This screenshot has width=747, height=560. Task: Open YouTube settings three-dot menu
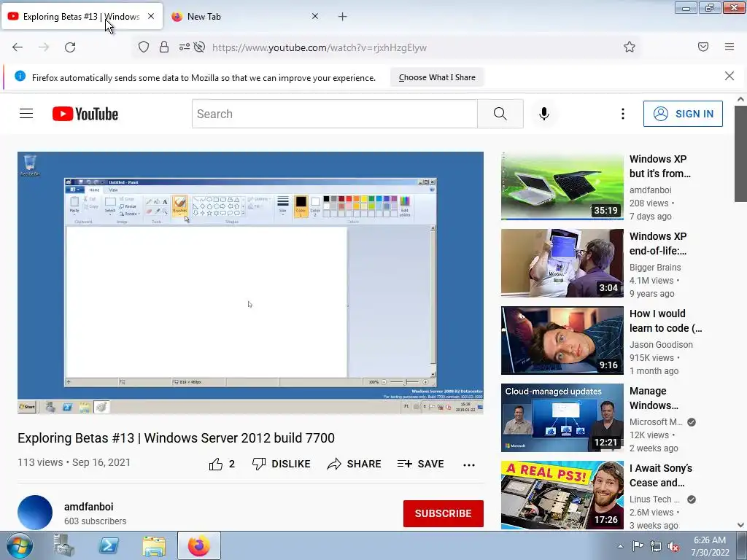(x=623, y=114)
